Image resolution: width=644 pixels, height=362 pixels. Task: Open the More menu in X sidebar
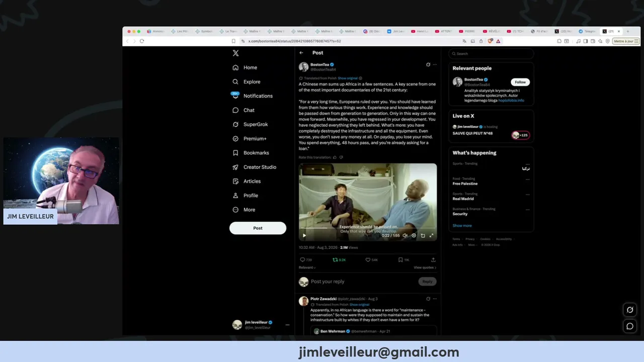tap(244, 210)
